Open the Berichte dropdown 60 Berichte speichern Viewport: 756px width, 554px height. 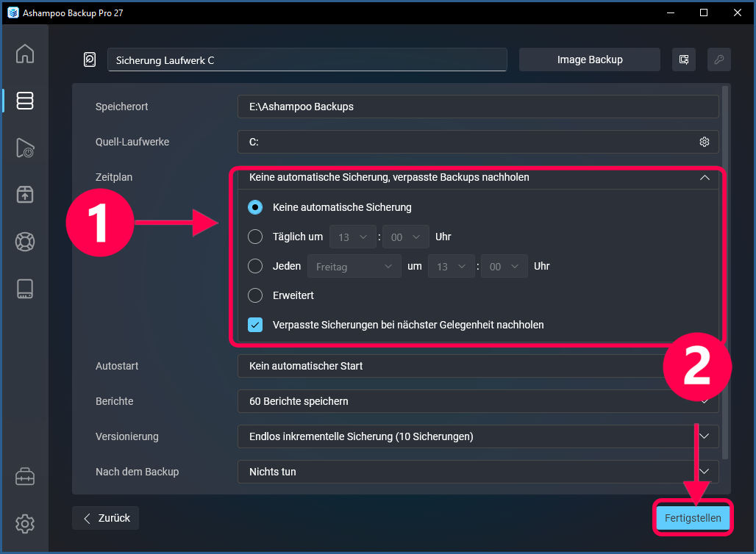(478, 401)
